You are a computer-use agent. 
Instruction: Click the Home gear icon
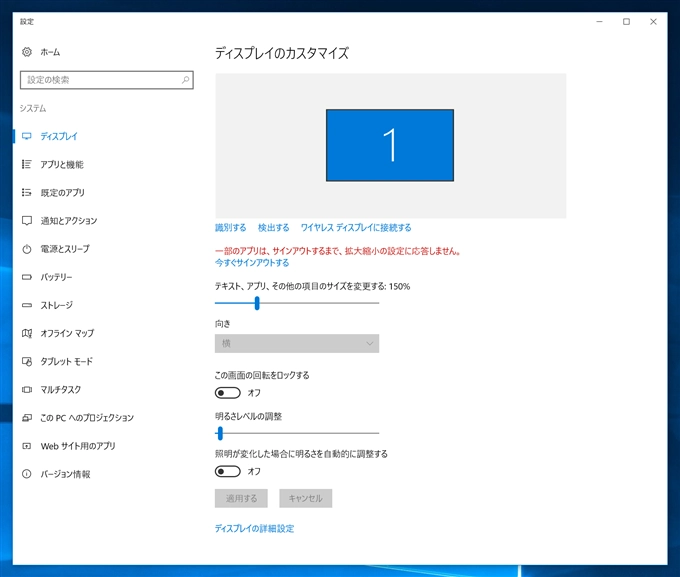pos(27,52)
